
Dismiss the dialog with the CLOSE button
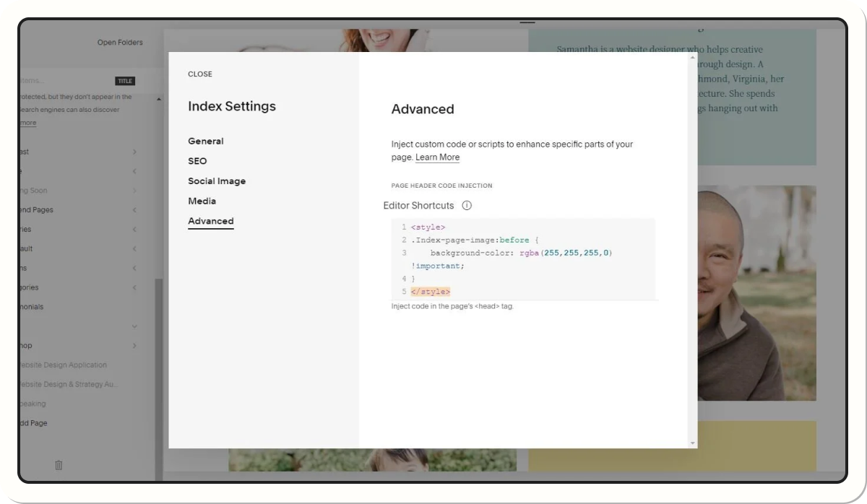pyautogui.click(x=199, y=74)
